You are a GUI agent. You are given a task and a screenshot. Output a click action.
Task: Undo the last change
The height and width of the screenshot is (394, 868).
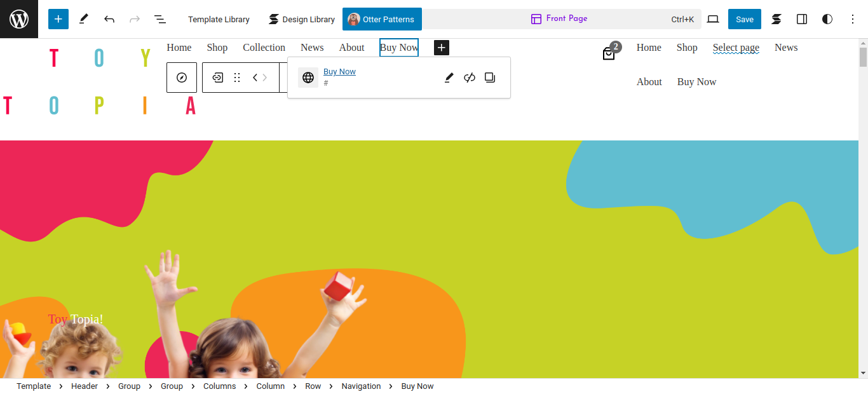coord(109,19)
